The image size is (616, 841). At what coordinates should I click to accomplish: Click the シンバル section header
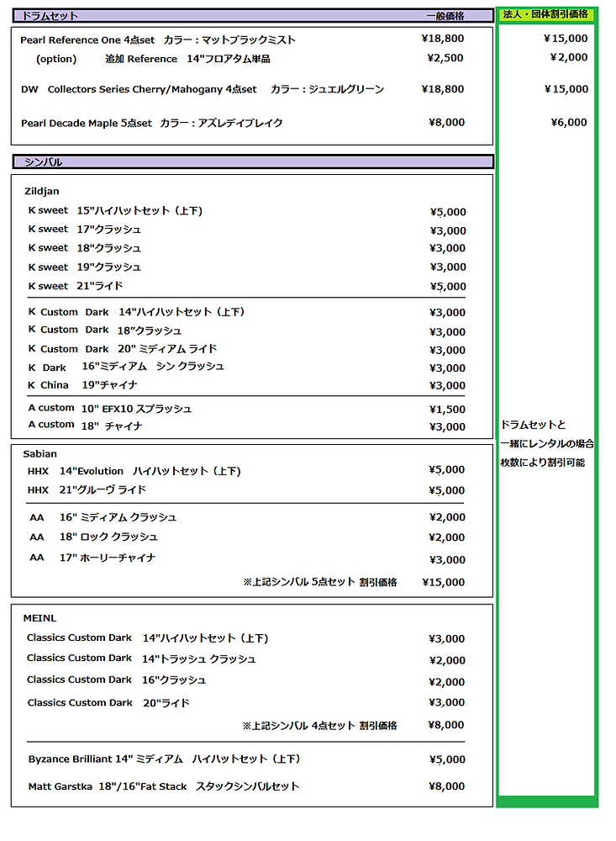point(252,161)
